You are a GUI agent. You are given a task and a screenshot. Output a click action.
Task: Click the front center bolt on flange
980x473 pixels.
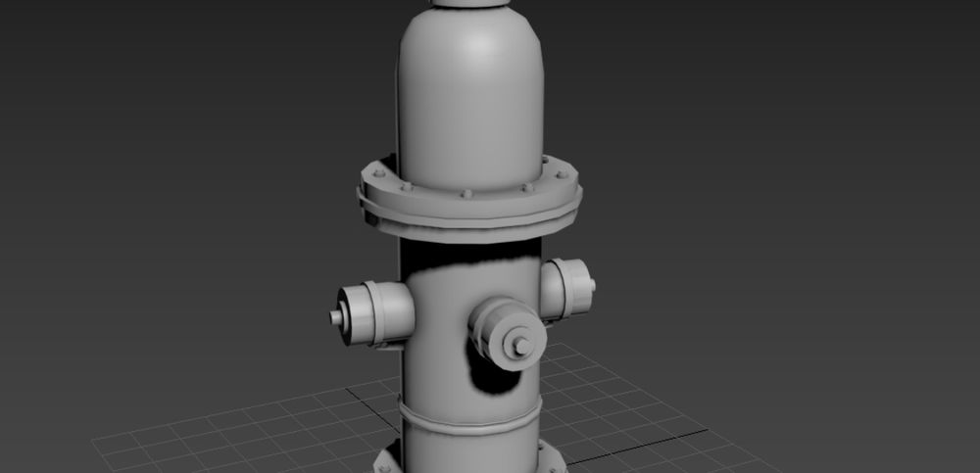click(x=466, y=195)
